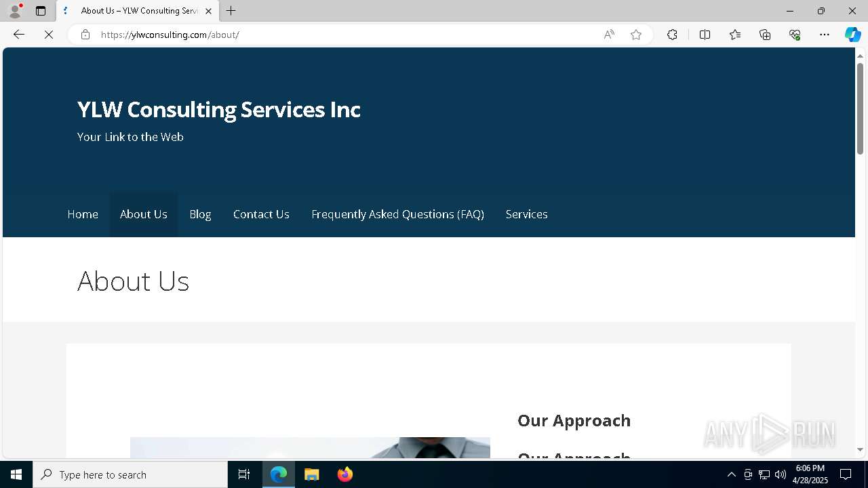Click YLW Consulting Services Inc title

coord(218,109)
